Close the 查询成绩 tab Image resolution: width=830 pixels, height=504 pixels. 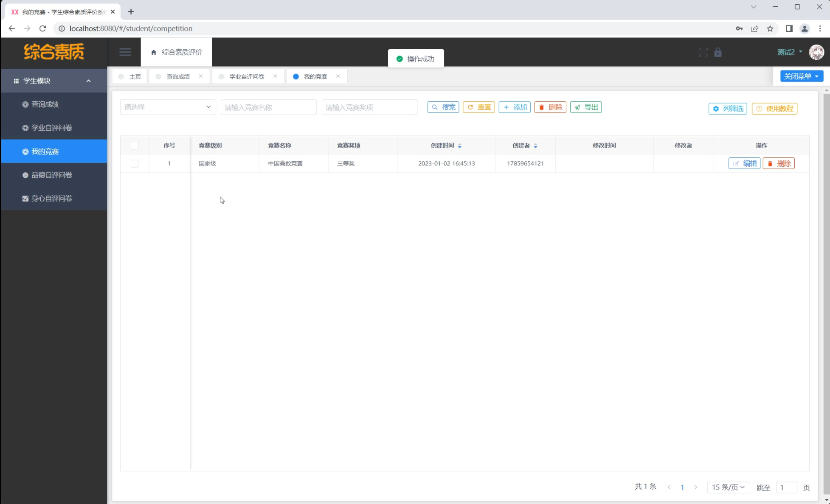200,76
